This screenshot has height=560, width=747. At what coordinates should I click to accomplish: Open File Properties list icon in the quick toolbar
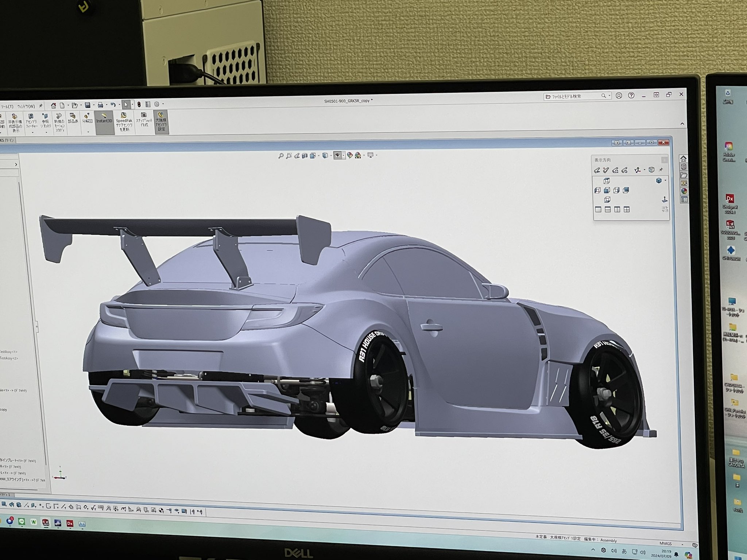(148, 105)
